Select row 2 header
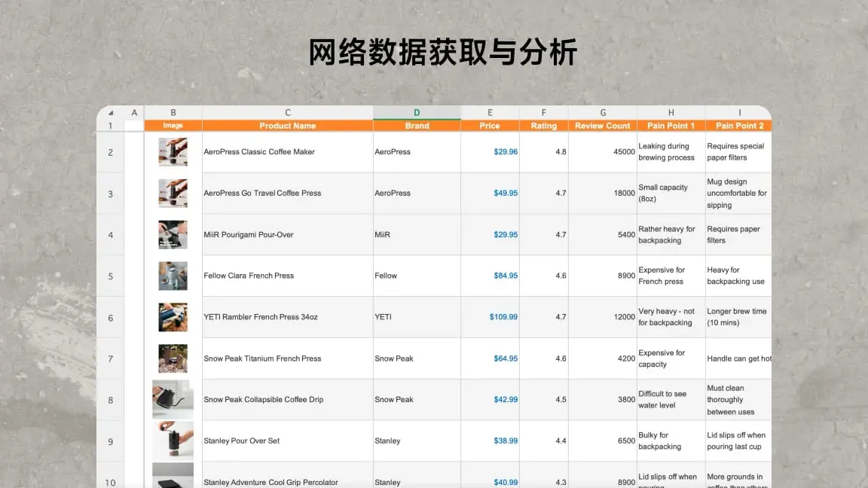The image size is (868, 488). point(111,152)
